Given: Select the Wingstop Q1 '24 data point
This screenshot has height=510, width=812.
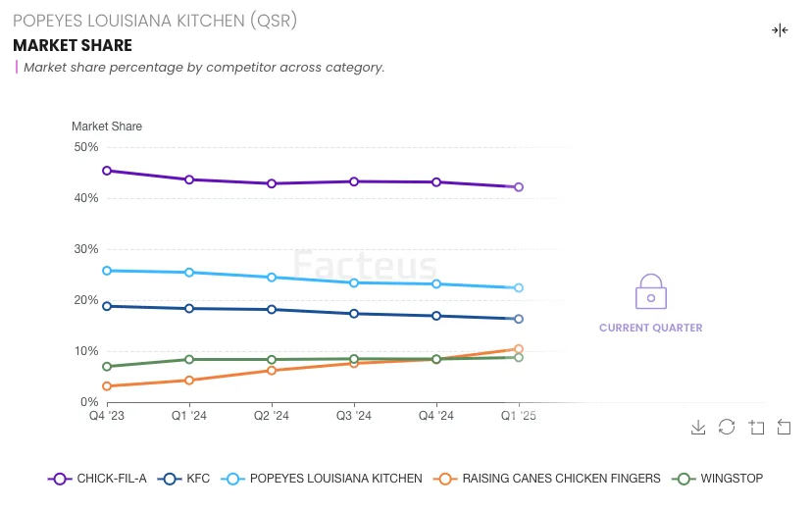Looking at the screenshot, I should tap(189, 360).
